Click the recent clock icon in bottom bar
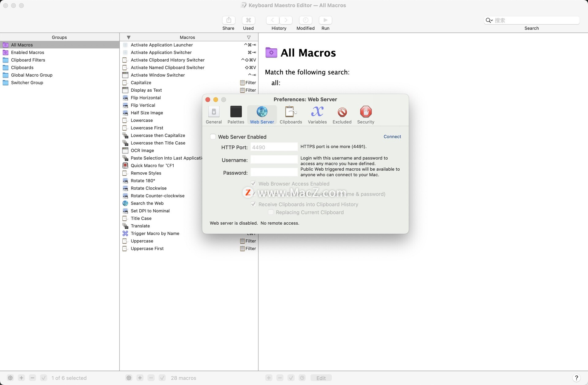This screenshot has height=385, width=588. pyautogui.click(x=302, y=378)
